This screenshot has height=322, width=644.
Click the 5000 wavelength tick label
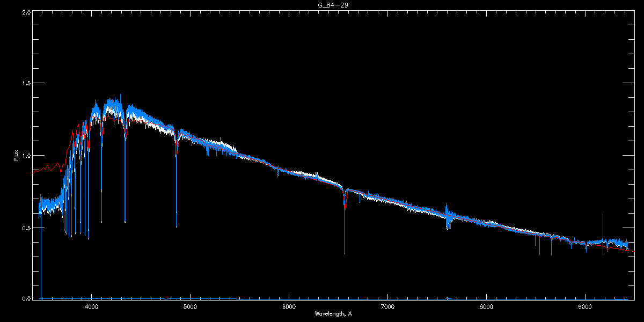click(190, 306)
